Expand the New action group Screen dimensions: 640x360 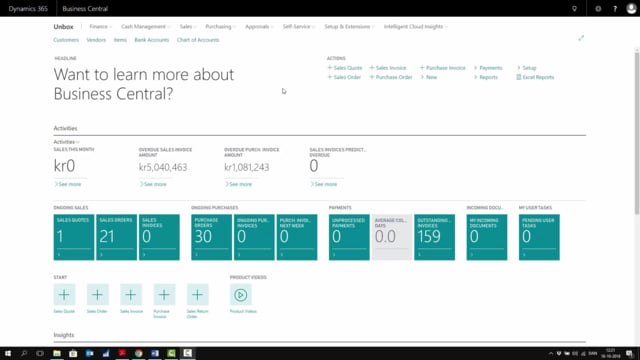(429, 77)
